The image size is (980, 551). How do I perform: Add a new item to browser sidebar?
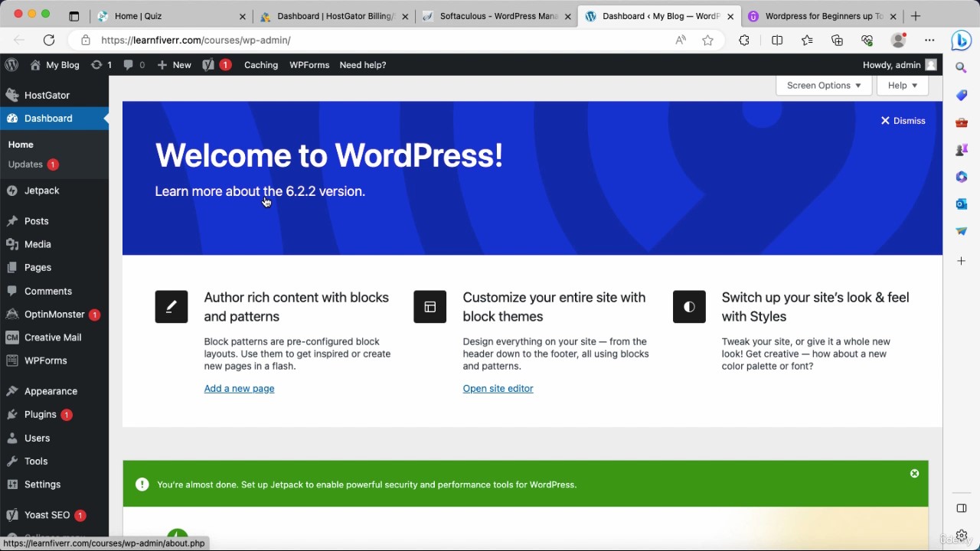(962, 261)
